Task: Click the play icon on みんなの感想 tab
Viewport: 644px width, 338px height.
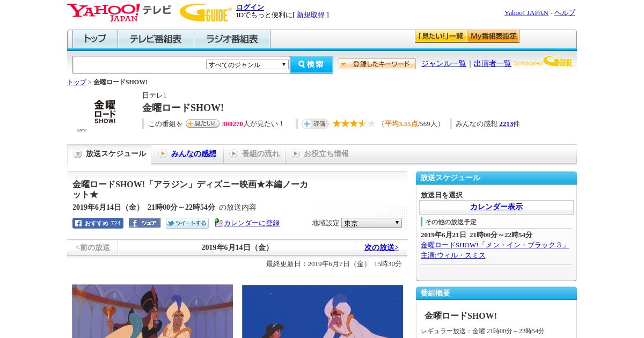Action: pyautogui.click(x=163, y=154)
